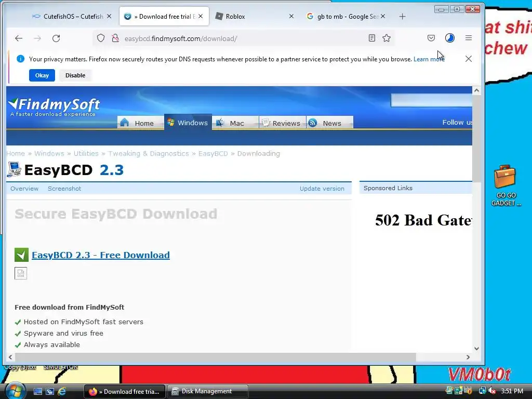Screen dimensions: 532x399
Task: Click the Utilities breadcrumb link
Action: (x=86, y=154)
